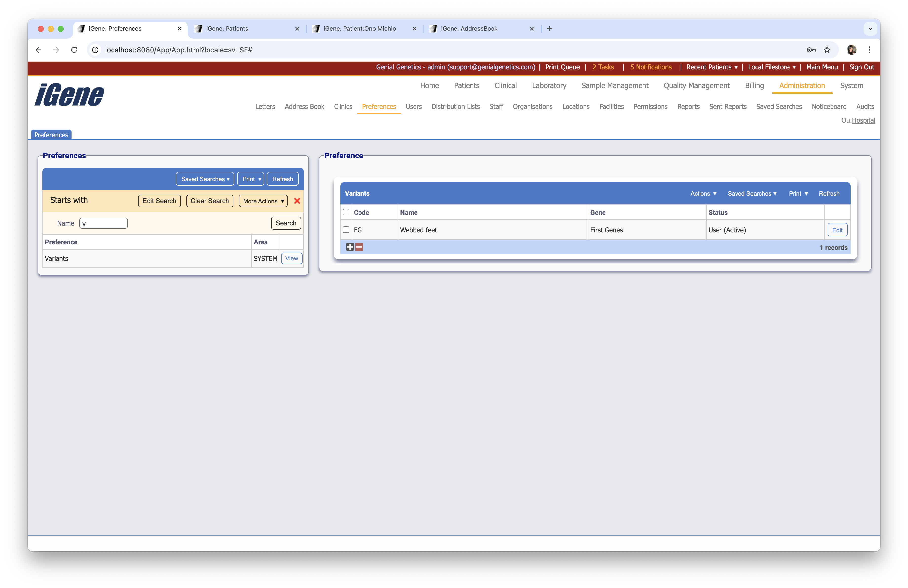908x588 pixels.
Task: Bookmark page with star icon
Action: click(827, 50)
